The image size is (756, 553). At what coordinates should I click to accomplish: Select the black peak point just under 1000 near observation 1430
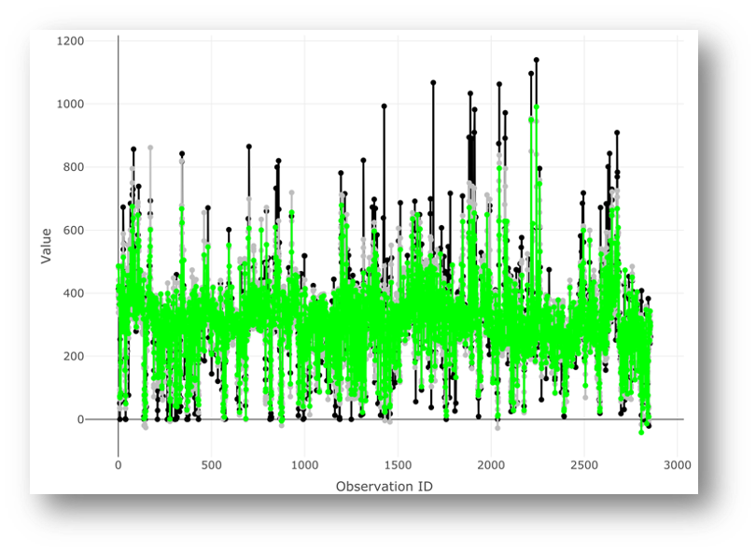[385, 106]
